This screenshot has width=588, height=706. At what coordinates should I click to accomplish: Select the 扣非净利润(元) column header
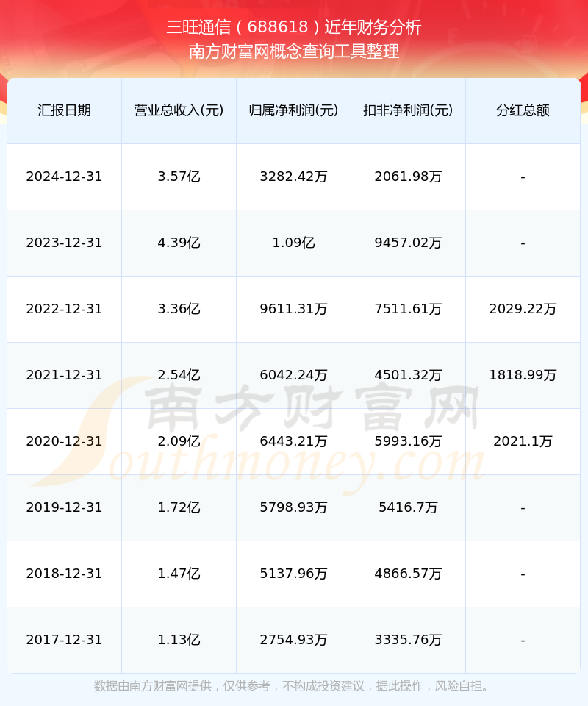(408, 110)
